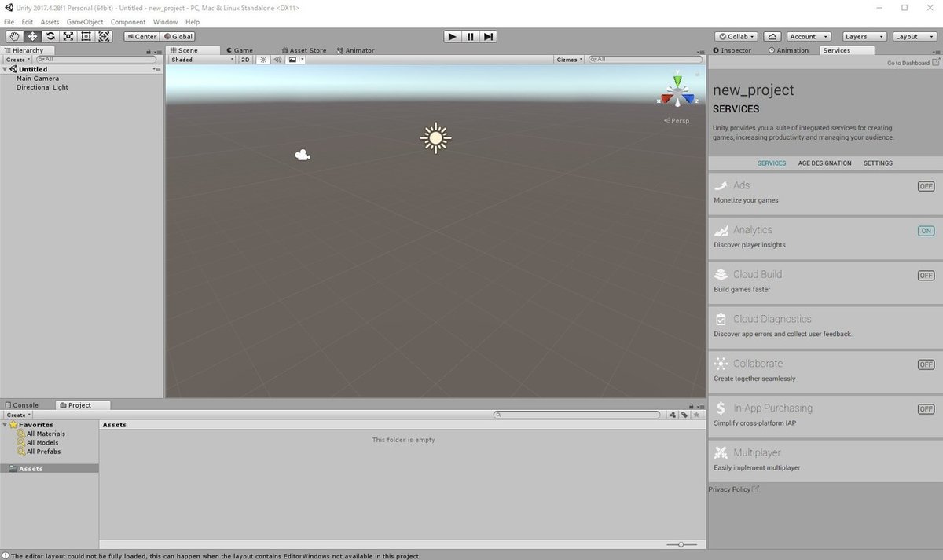This screenshot has height=560, width=943.
Task: Select the Main Camera gizmo in the scene
Action: pyautogui.click(x=302, y=156)
